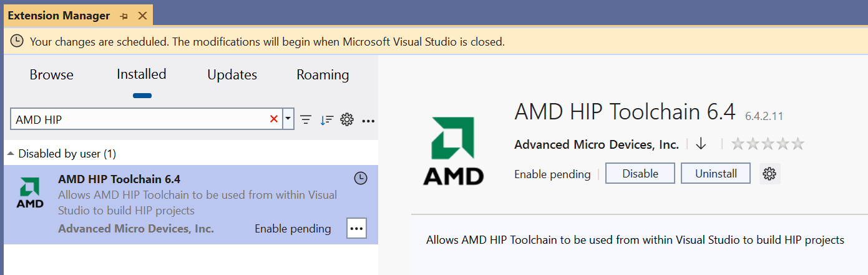The height and width of the screenshot is (275, 868).
Task: Clear the AMD HIP search text
Action: [x=273, y=119]
